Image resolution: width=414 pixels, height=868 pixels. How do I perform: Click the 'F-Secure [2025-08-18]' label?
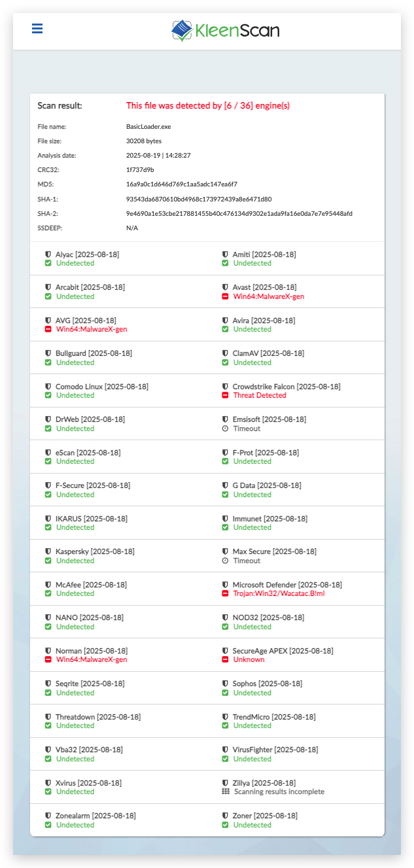[93, 485]
